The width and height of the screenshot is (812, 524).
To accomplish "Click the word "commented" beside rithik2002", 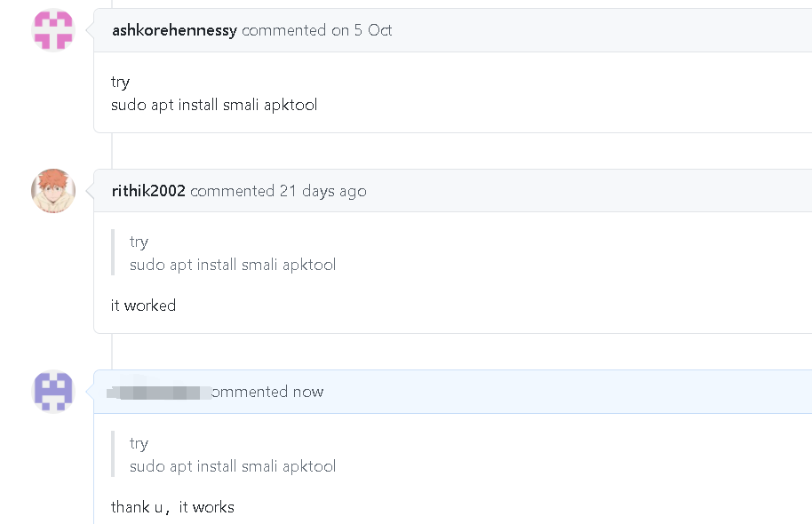I will tap(233, 191).
